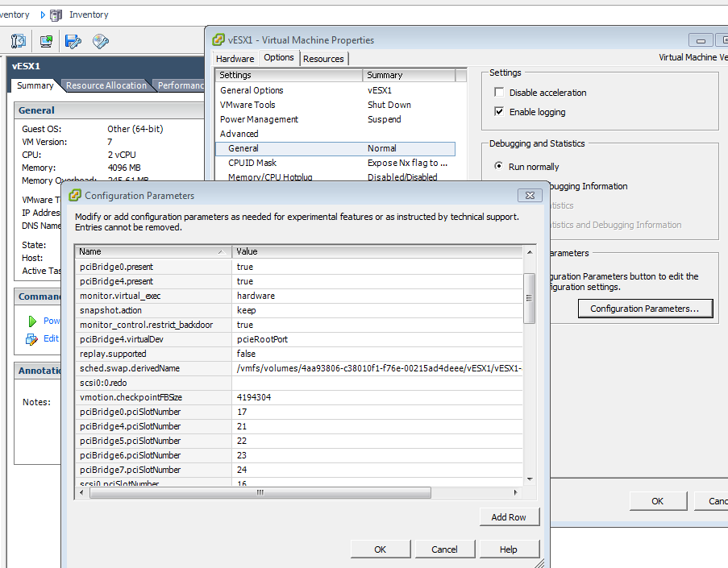Click the horizontal scrollbar right arrow

pyautogui.click(x=515, y=492)
